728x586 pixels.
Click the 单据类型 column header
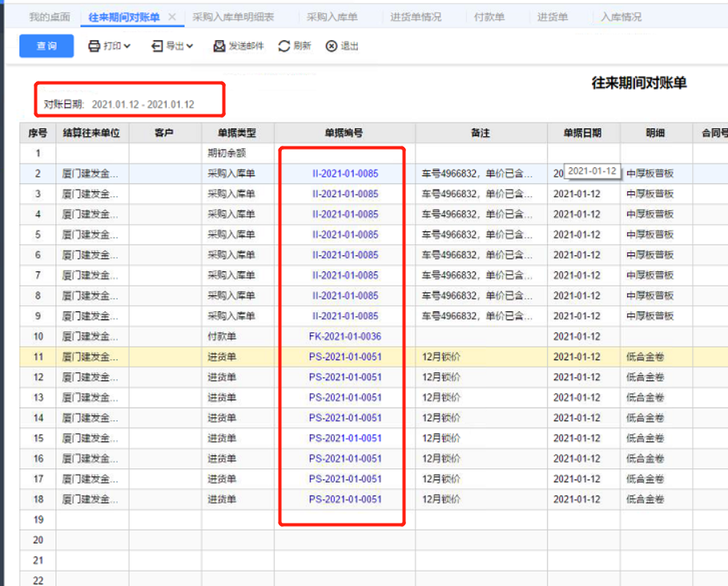(237, 133)
